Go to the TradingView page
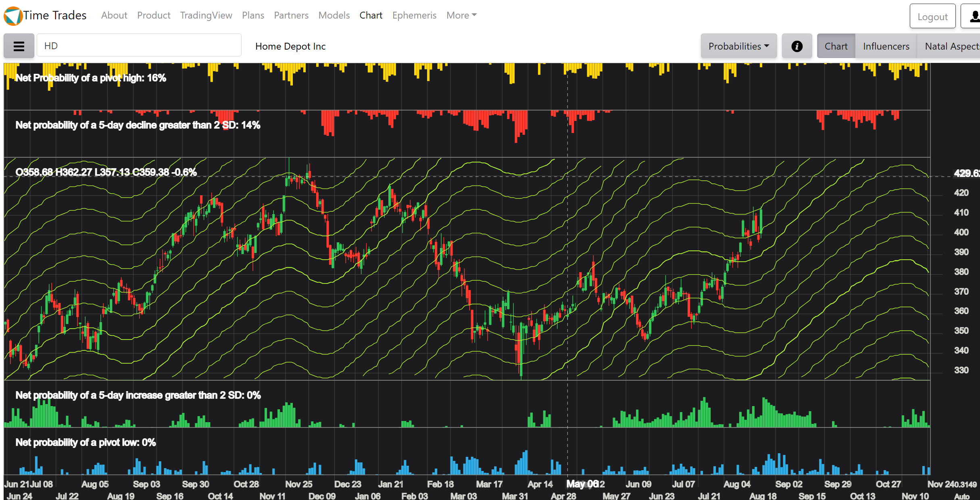The width and height of the screenshot is (980, 500). coord(206,15)
